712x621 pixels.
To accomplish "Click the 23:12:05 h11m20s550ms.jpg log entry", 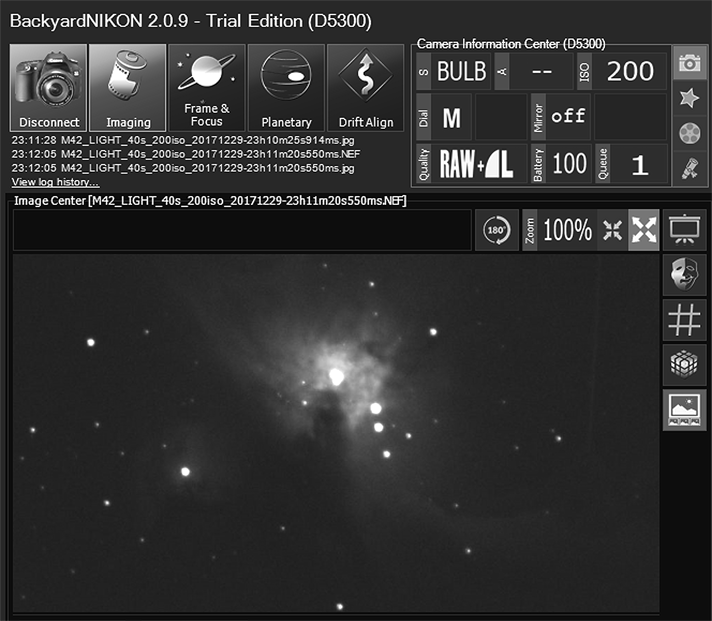I will (183, 168).
